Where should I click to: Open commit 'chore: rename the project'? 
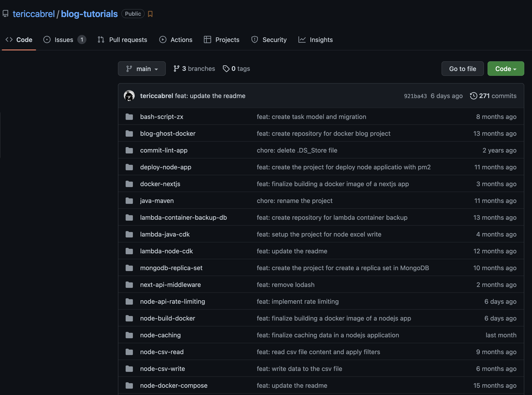click(x=295, y=201)
